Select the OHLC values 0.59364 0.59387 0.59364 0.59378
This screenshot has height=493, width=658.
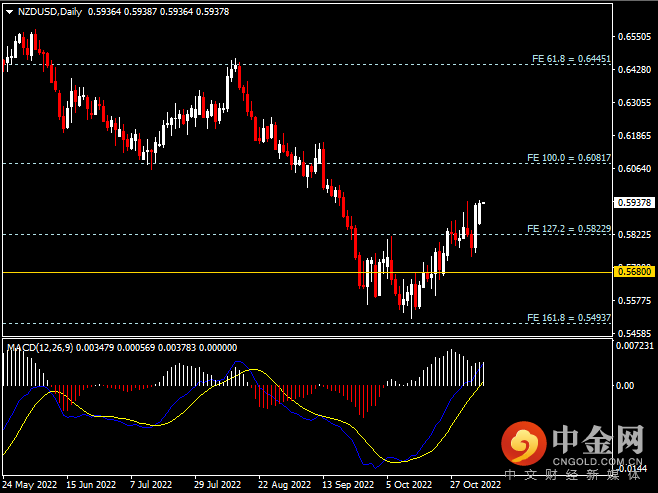159,12
